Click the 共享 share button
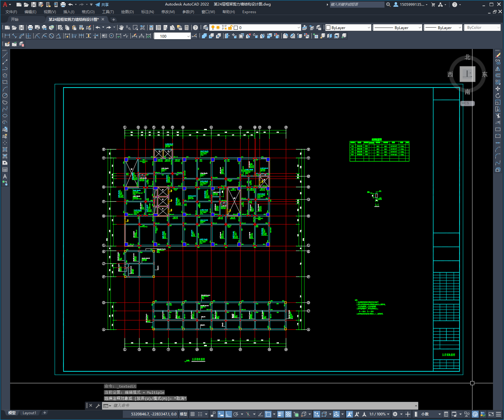Image resolution: width=504 pixels, height=420 pixels. point(102,5)
